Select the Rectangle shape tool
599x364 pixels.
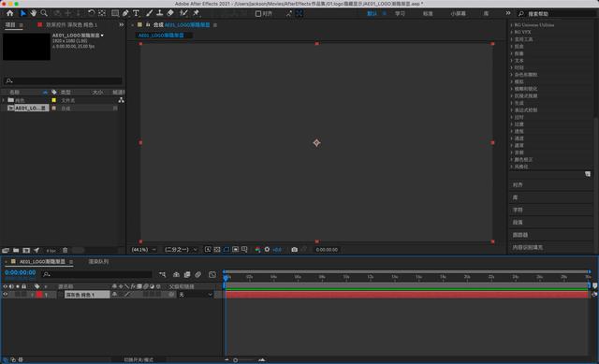coord(114,13)
